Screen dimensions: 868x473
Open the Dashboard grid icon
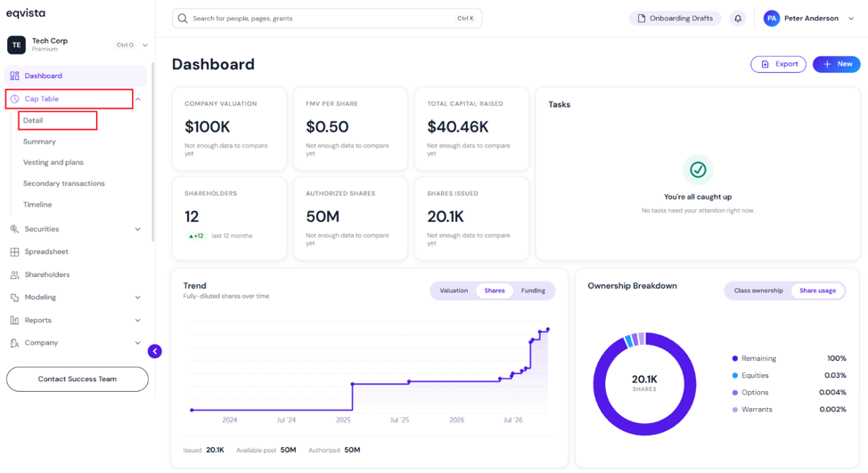point(14,76)
